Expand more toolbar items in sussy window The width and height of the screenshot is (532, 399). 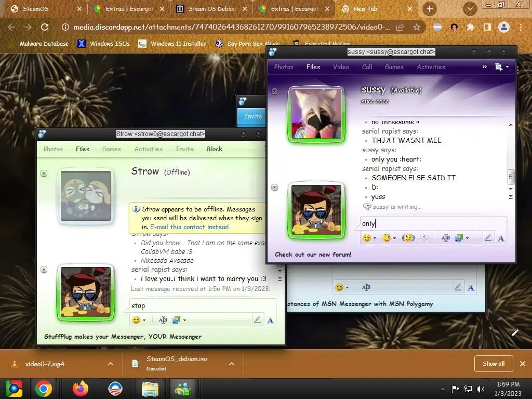485,67
